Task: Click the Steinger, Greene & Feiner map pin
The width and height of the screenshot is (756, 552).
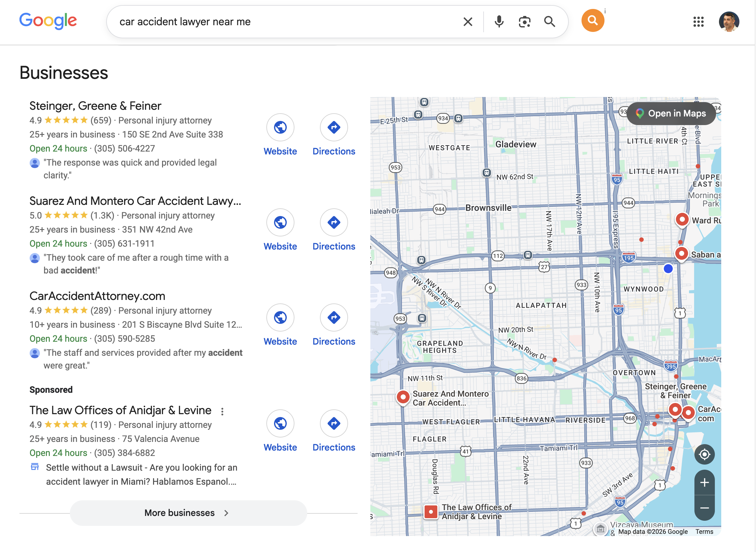Action: point(675,410)
